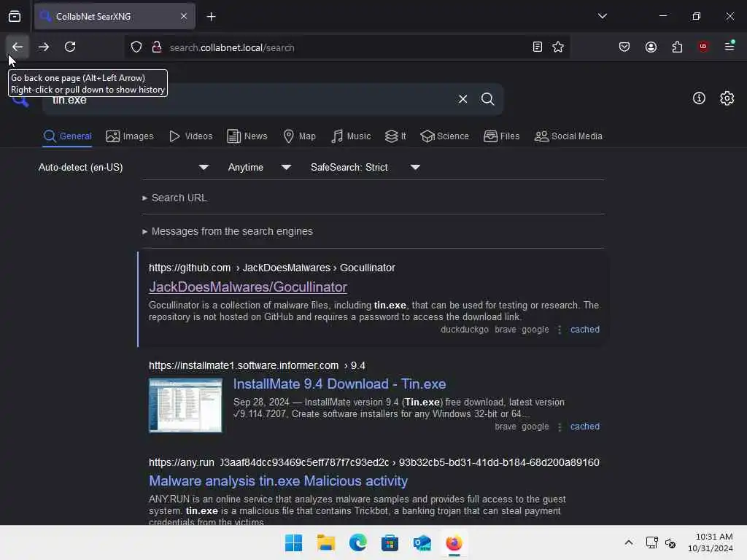Screen dimensions: 747x560
Task: Click the installmate1.software.informer.com URL text
Action: 257,365
